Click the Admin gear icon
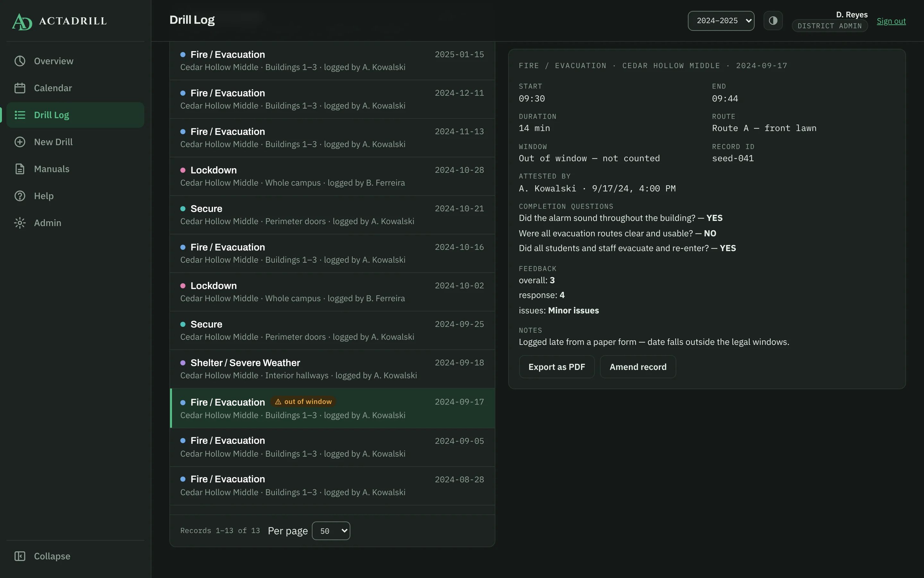The width and height of the screenshot is (924, 578). (x=20, y=223)
